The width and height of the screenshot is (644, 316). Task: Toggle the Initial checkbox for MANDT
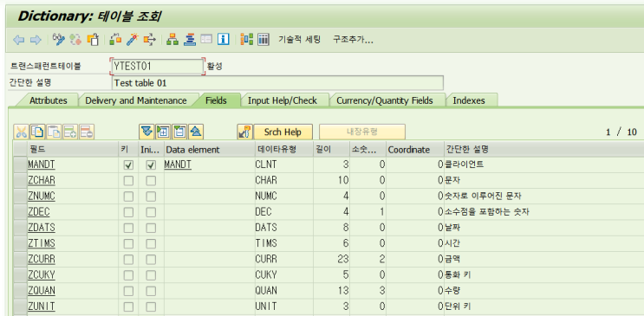tap(151, 165)
